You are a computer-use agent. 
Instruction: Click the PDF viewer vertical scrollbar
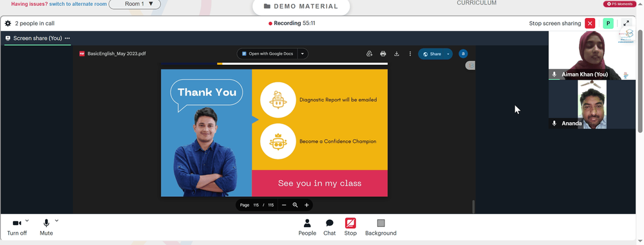(473, 206)
